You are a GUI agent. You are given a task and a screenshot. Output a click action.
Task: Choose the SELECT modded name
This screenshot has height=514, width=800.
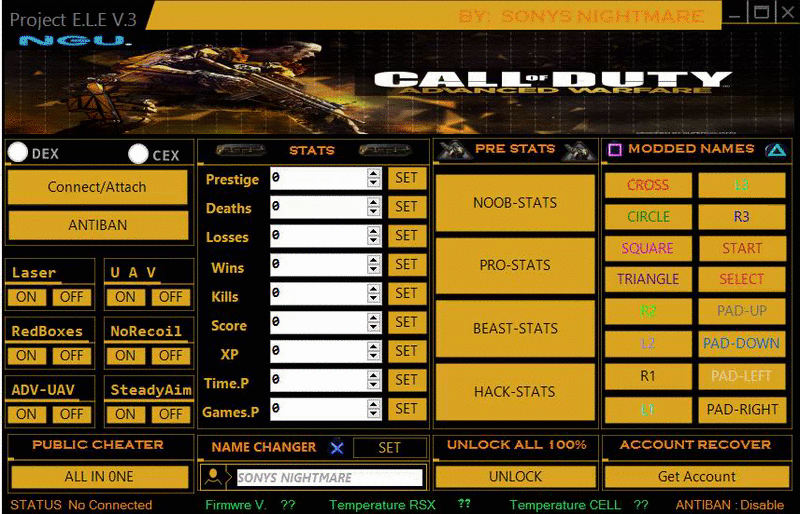point(742,279)
